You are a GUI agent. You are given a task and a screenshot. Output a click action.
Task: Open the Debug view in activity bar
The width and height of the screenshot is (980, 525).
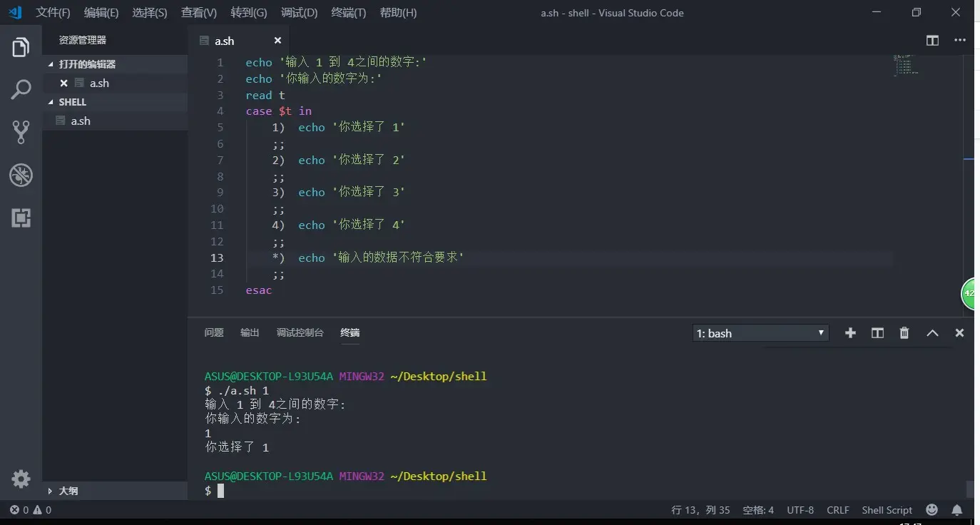(21, 175)
